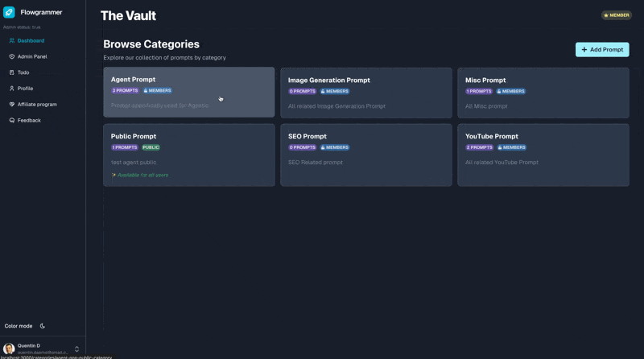Open the Image Generation Prompt category
The width and height of the screenshot is (644, 359).
coord(366,93)
